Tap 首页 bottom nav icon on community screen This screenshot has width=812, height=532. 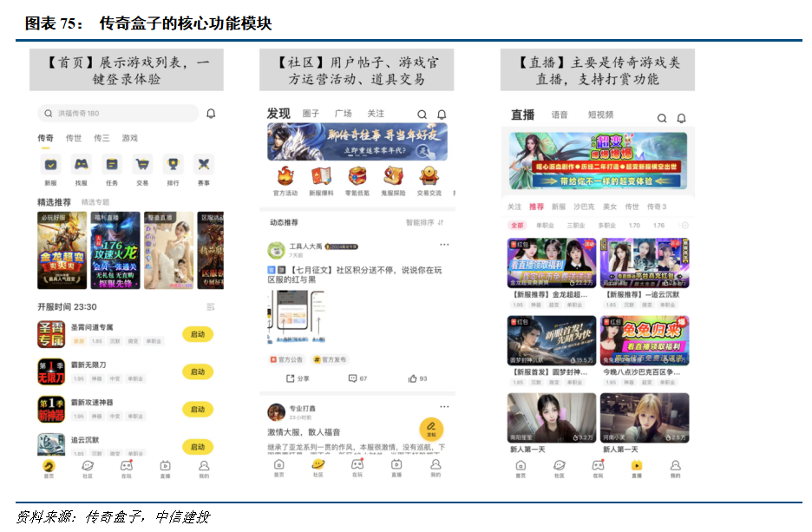(x=279, y=467)
